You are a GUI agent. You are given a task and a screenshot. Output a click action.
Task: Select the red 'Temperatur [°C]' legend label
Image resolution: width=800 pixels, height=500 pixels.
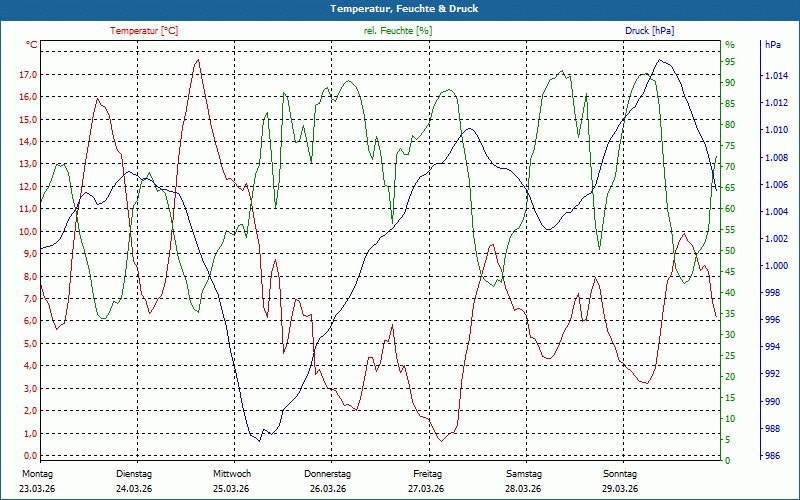[x=144, y=31]
